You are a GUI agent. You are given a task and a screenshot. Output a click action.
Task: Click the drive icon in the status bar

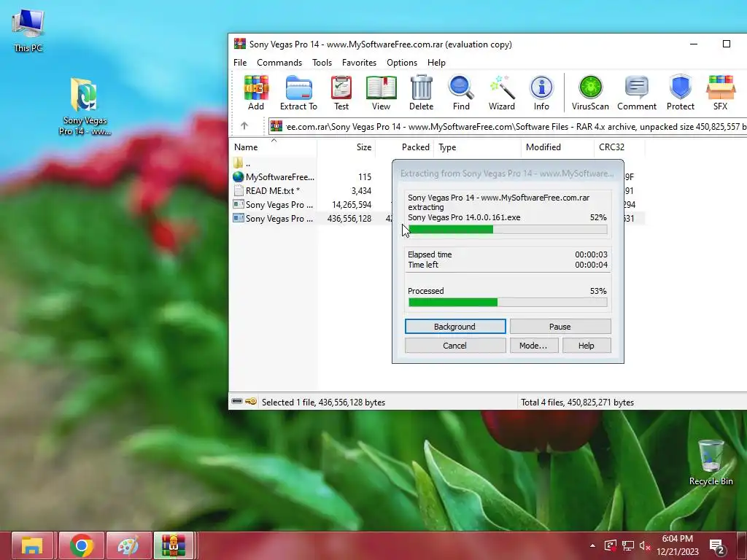(237, 402)
